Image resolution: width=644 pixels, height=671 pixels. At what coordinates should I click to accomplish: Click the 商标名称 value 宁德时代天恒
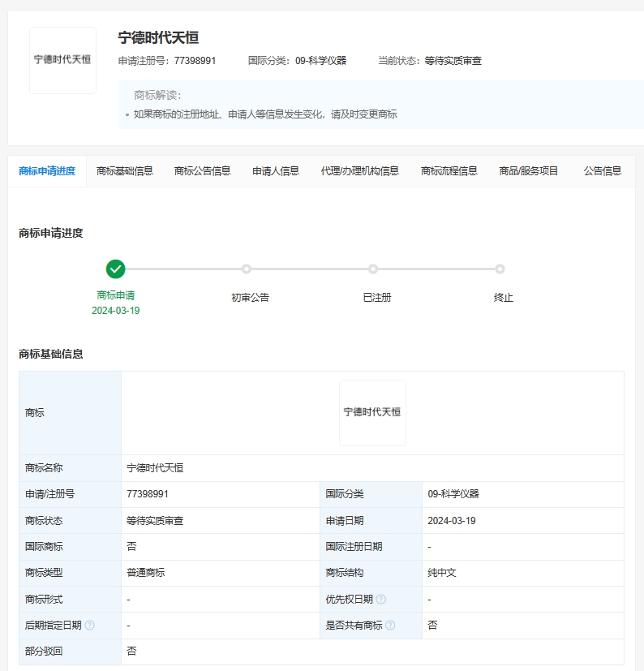tap(155, 468)
